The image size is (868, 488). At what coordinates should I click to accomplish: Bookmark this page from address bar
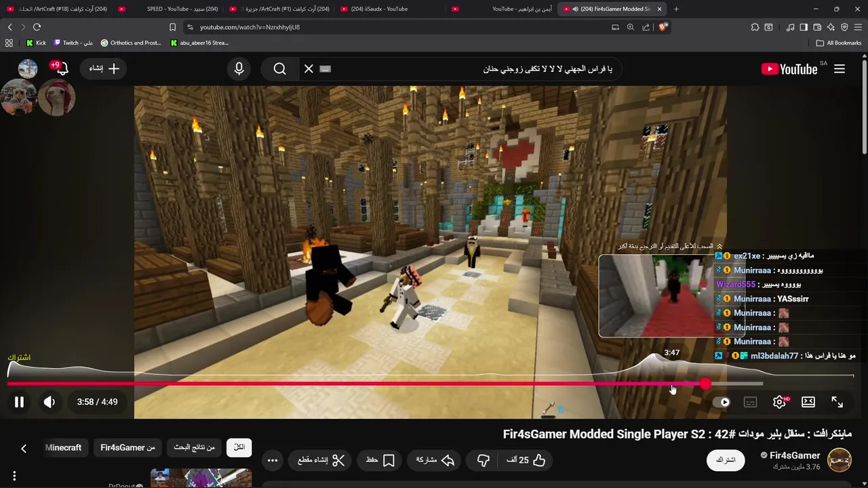pyautogui.click(x=172, y=27)
